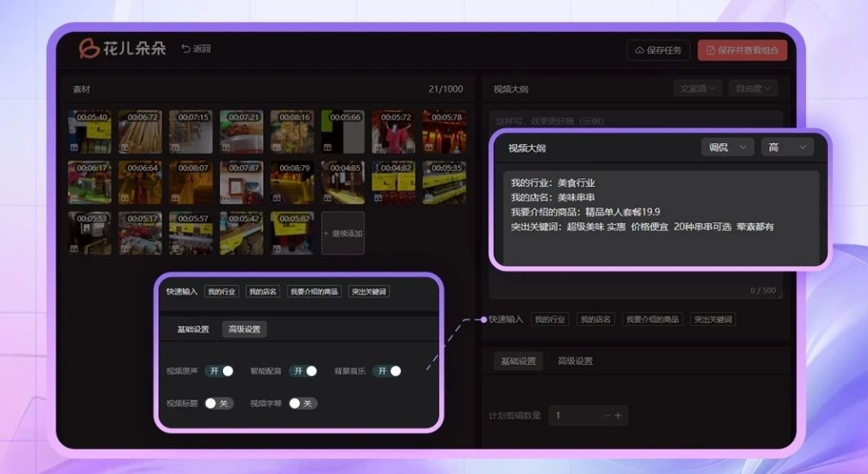
Task: Increase 计划剪辑数量 with the plus button
Action: point(618,415)
